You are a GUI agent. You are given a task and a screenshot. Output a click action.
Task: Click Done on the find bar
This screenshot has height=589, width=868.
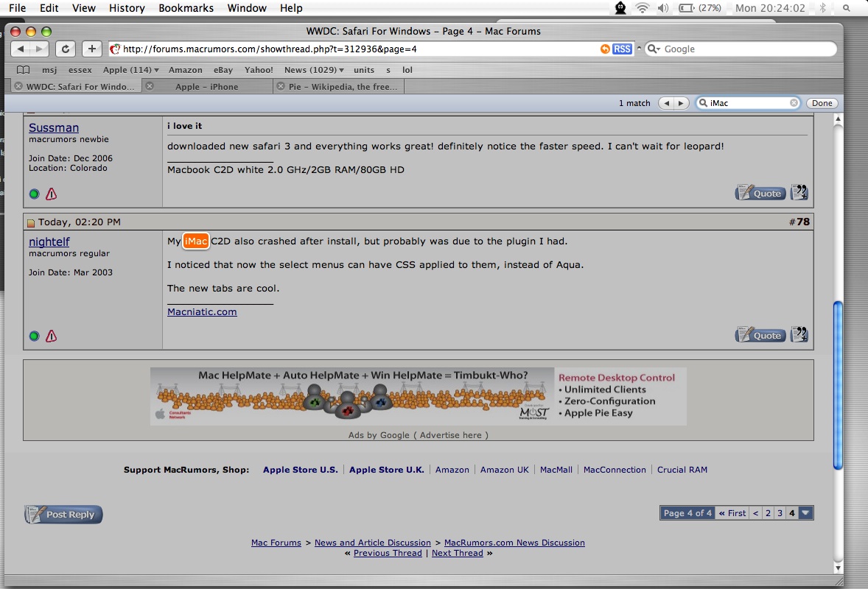[822, 103]
